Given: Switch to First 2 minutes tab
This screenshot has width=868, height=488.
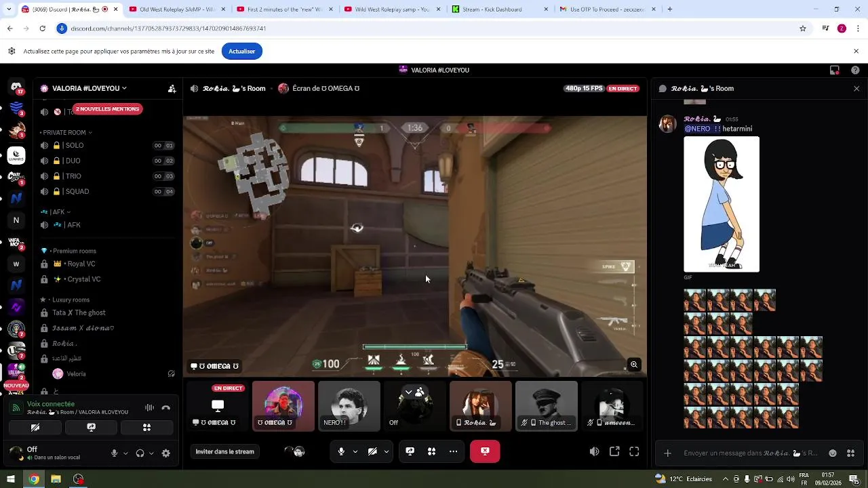Looking at the screenshot, I should (285, 9).
